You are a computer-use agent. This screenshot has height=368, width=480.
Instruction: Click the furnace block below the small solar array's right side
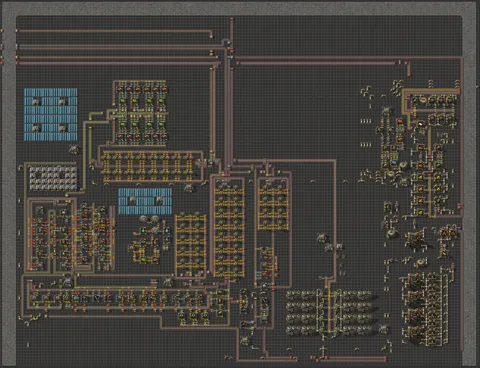(x=191, y=245)
